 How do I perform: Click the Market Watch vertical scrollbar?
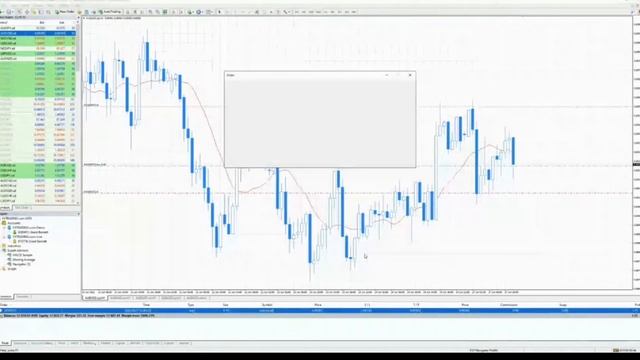pos(78,112)
